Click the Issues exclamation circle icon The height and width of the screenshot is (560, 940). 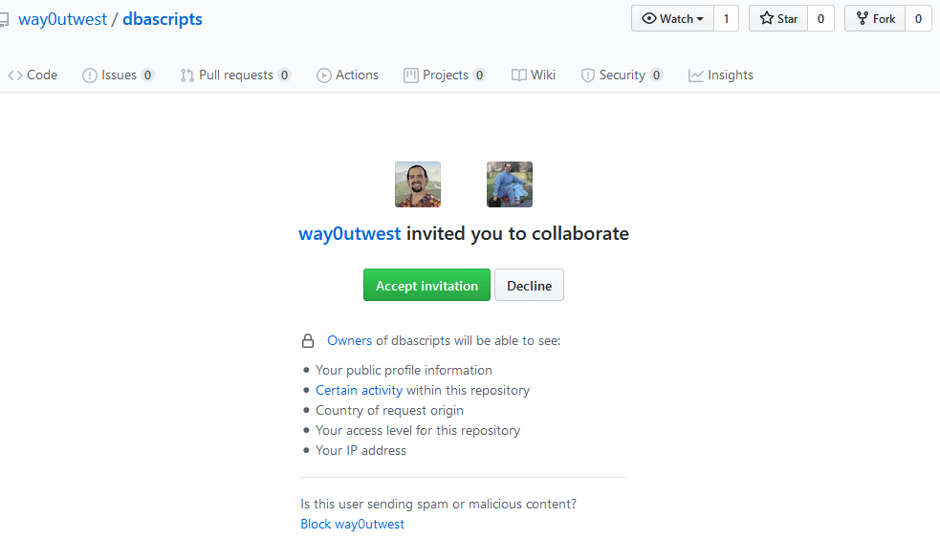point(89,75)
